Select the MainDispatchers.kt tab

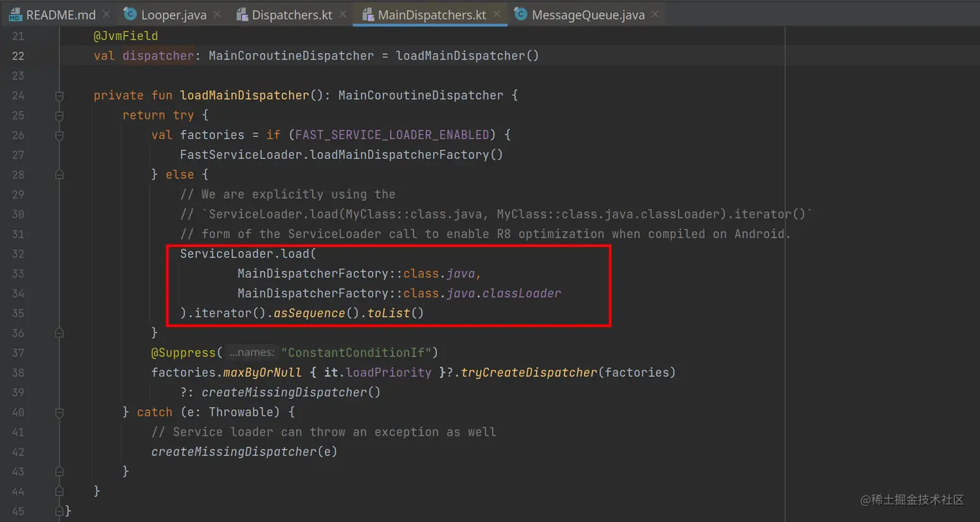pyautogui.click(x=431, y=14)
